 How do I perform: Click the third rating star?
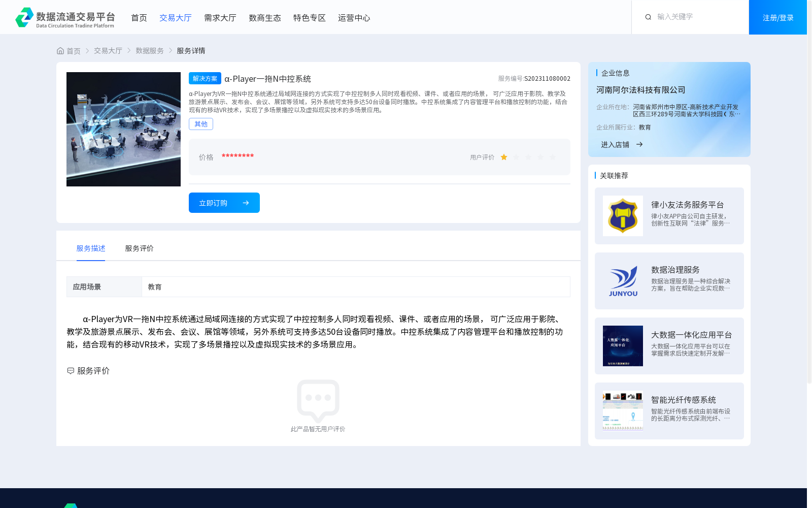(x=528, y=157)
